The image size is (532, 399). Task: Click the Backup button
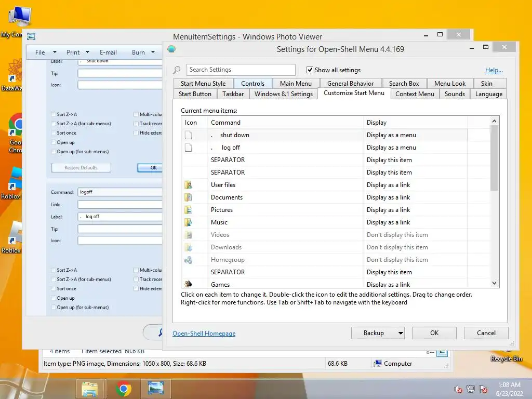(x=374, y=333)
